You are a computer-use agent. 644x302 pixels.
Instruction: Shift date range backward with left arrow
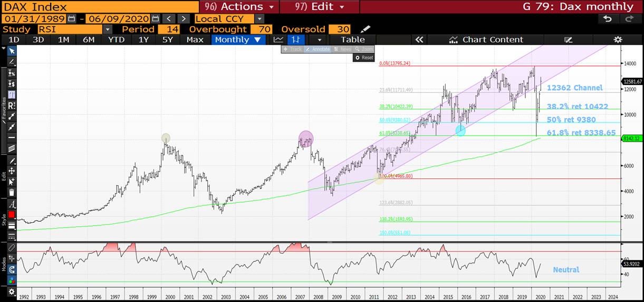[169, 18]
